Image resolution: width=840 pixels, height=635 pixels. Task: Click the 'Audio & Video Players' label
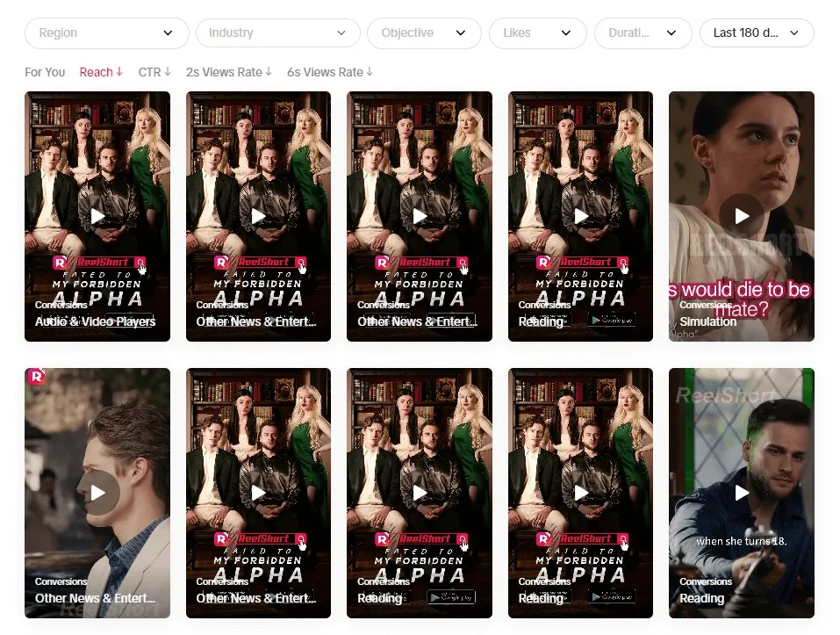tap(96, 321)
